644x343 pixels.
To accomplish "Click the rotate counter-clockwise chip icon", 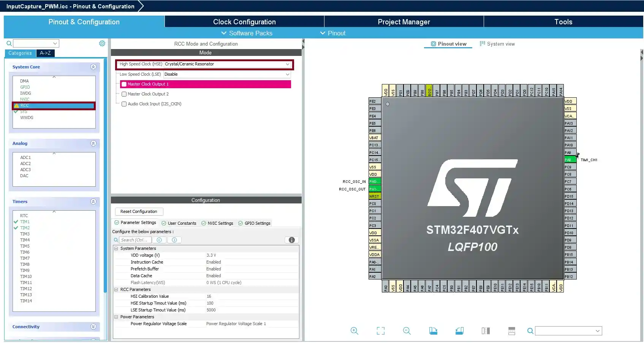I will pos(459,331).
